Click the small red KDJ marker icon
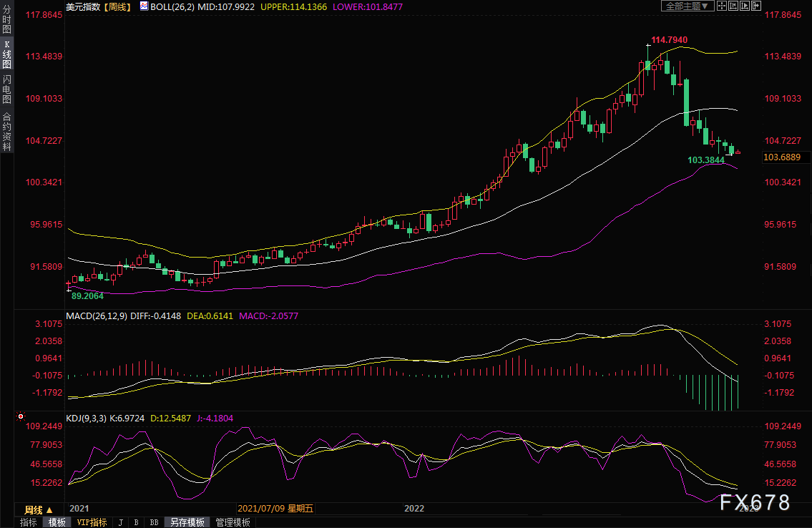This screenshot has width=812, height=528. pyautogui.click(x=21, y=417)
